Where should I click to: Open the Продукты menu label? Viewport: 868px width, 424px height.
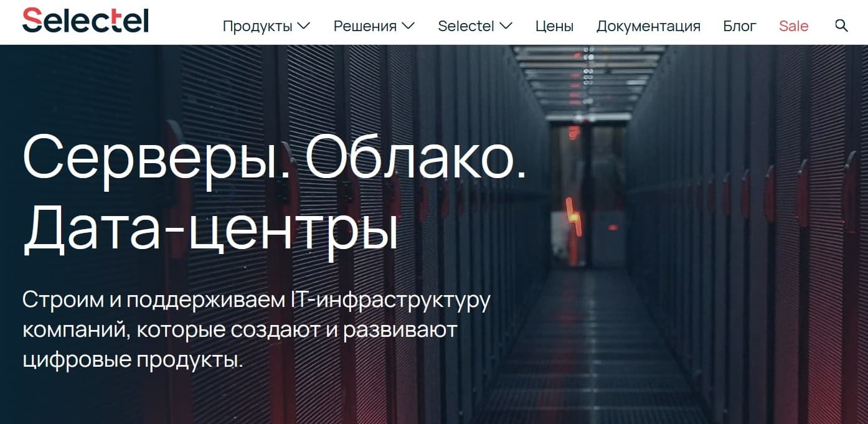(x=257, y=26)
